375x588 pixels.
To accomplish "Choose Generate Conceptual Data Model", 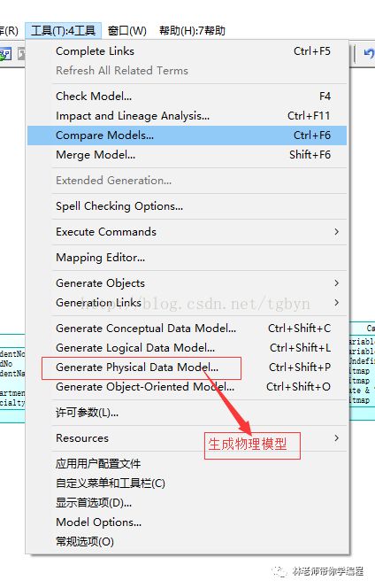I will click(x=187, y=329).
